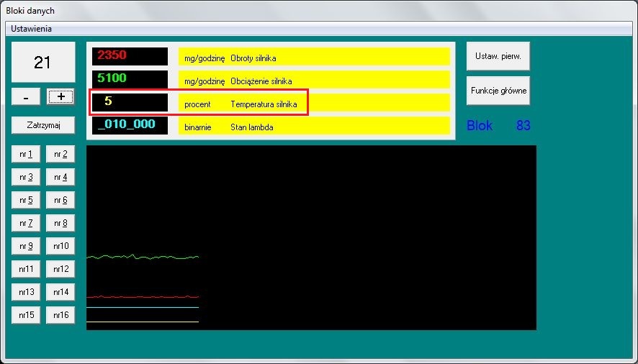Choose preset nr 8
Screen dimensions: 638x364
[x=60, y=223]
